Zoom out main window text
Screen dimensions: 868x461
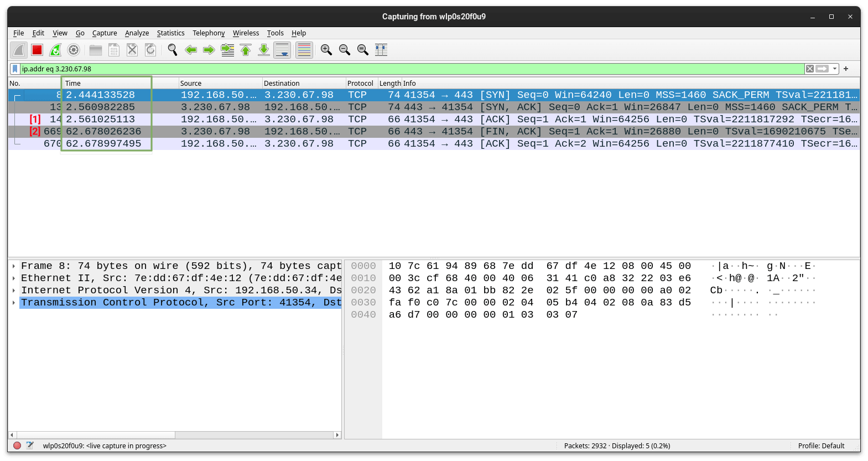pos(345,50)
